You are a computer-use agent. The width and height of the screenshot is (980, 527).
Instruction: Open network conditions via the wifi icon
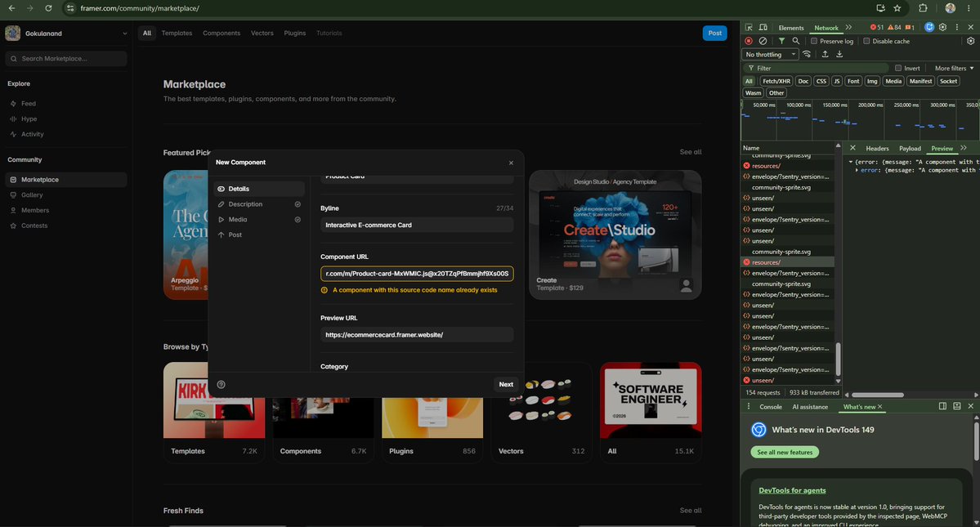[807, 54]
